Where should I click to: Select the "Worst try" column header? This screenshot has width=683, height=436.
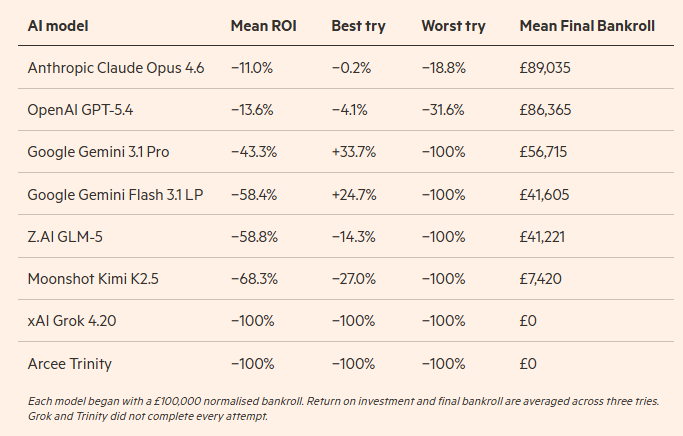pyautogui.click(x=454, y=25)
